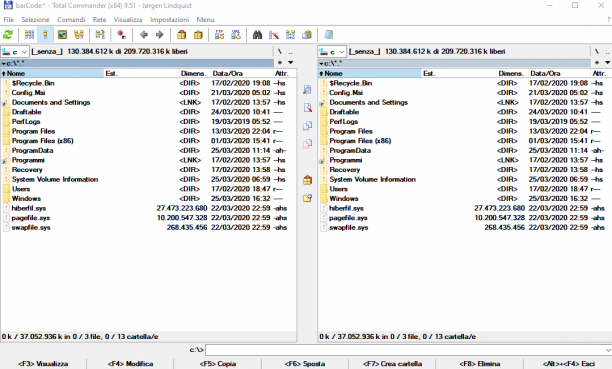612x369 pixels.
Task: Open the Comandi menu
Action: (x=71, y=20)
